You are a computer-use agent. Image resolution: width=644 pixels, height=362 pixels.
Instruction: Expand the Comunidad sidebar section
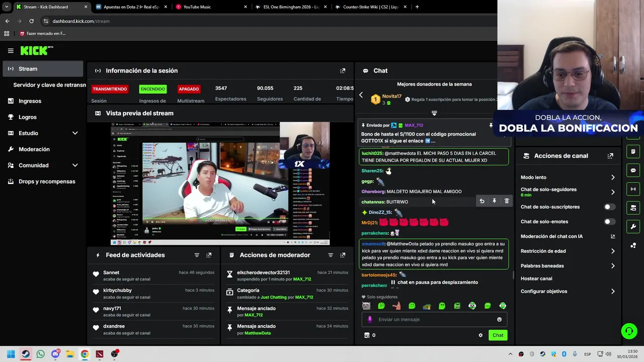pyautogui.click(x=75, y=165)
